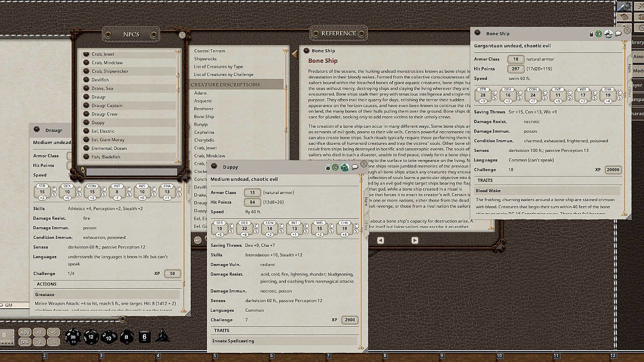Screen dimensions: 644x362
Task: Click the d6 die
Action: (144, 337)
